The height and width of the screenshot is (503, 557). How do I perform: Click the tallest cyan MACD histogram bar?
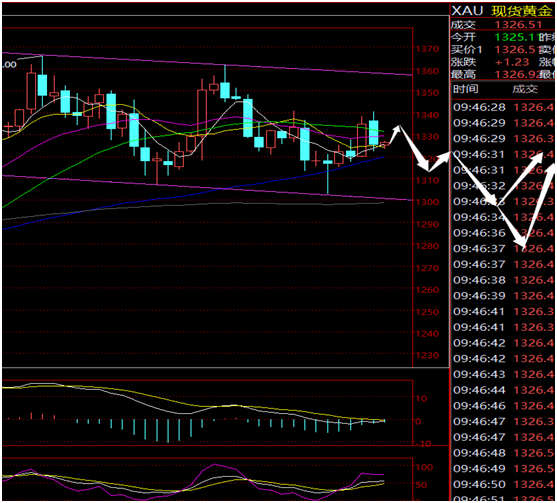(168, 431)
